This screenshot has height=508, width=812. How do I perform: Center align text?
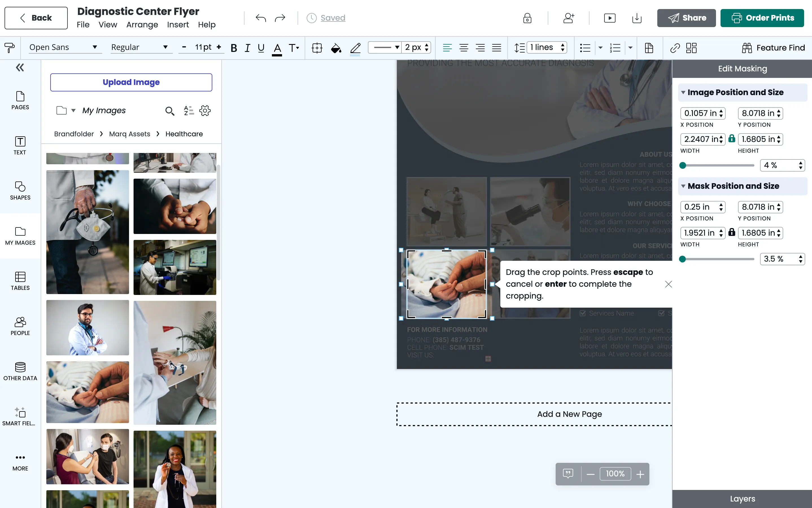[x=464, y=48]
